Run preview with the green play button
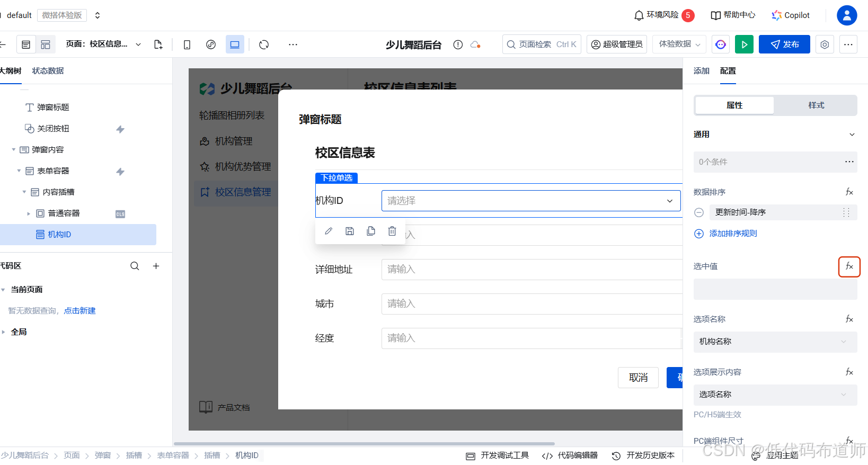Viewport: 868px width, 465px height. point(744,44)
